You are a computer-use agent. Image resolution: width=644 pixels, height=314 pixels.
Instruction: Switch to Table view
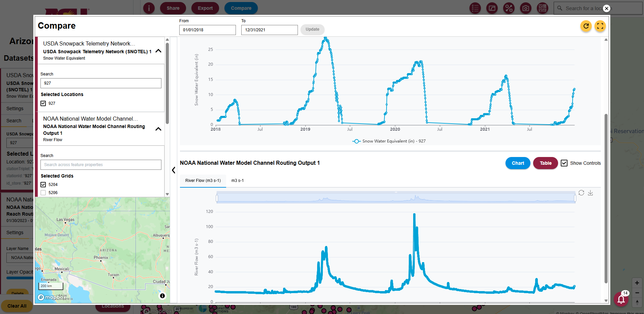click(x=546, y=163)
